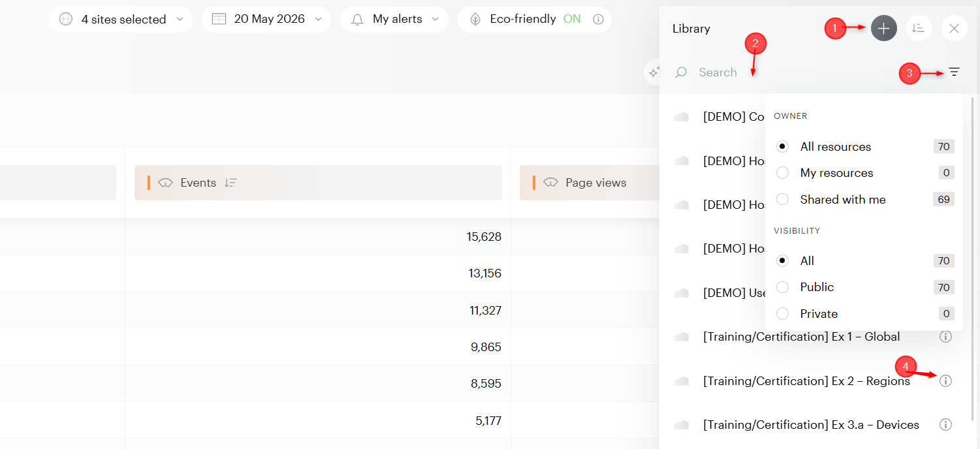The image size is (980, 449).
Task: Open the Library filter icon
Action: (954, 72)
